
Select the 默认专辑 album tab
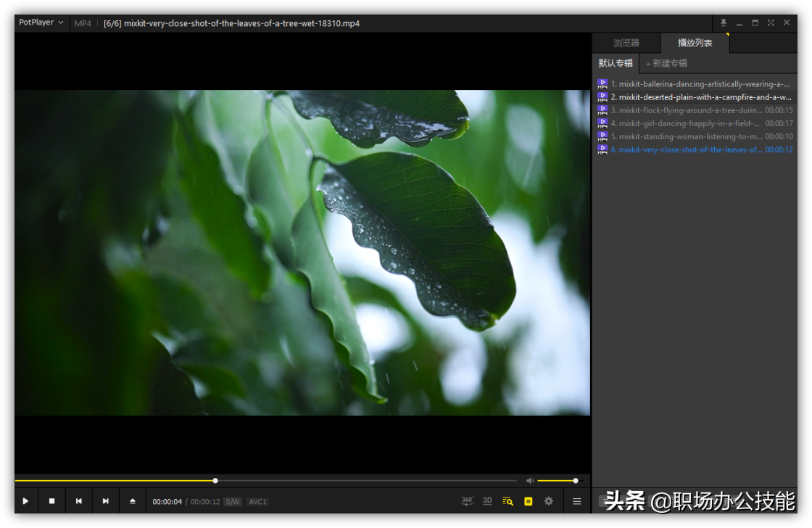click(616, 63)
